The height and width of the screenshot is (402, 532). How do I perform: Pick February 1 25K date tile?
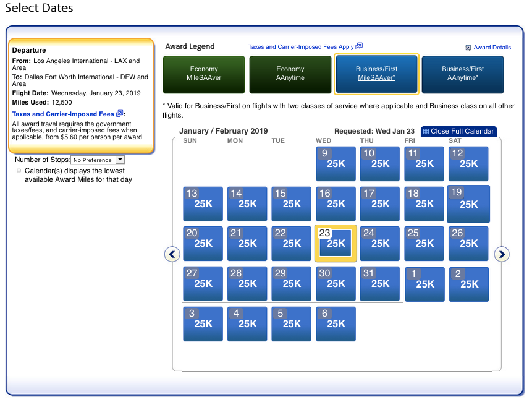[424, 284]
